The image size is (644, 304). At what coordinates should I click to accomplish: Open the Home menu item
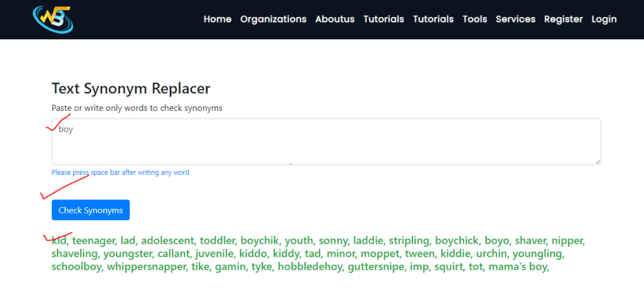[217, 19]
